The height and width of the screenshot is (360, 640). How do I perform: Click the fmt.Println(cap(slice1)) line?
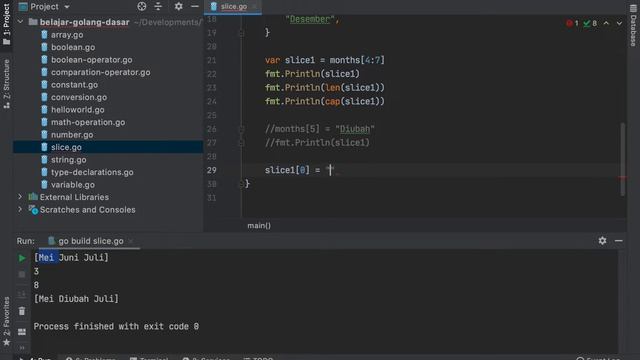(325, 101)
